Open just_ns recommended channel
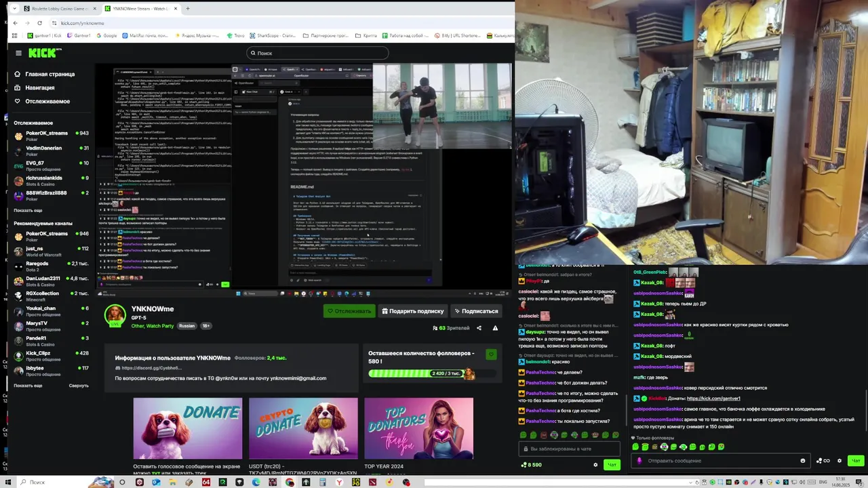868x488 pixels. point(52,251)
